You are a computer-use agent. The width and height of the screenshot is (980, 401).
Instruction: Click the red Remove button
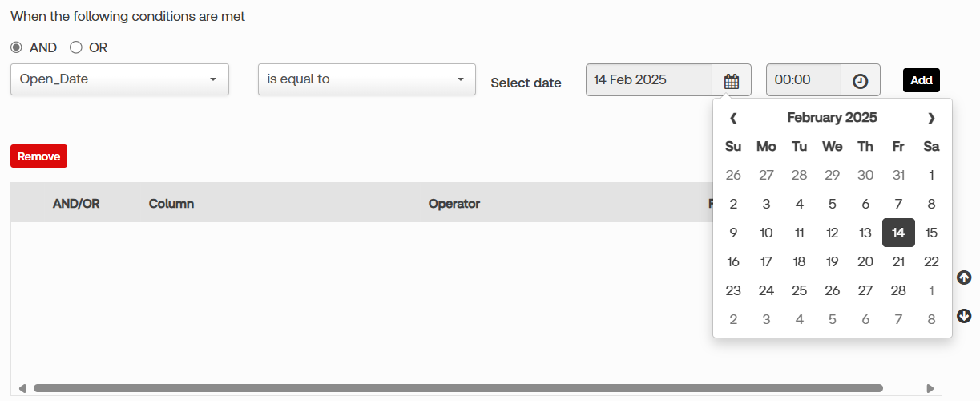point(38,156)
